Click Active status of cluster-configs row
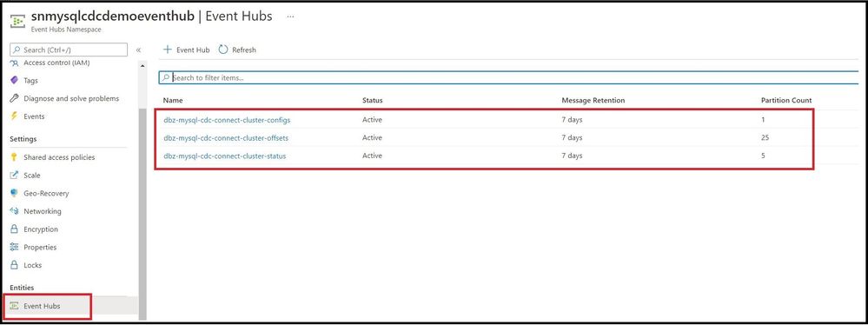 (372, 120)
